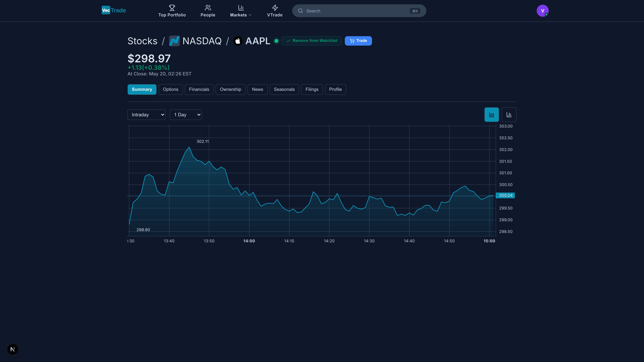Click the 13:40 time axis label
Image resolution: width=644 pixels, height=362 pixels.
[169, 241]
